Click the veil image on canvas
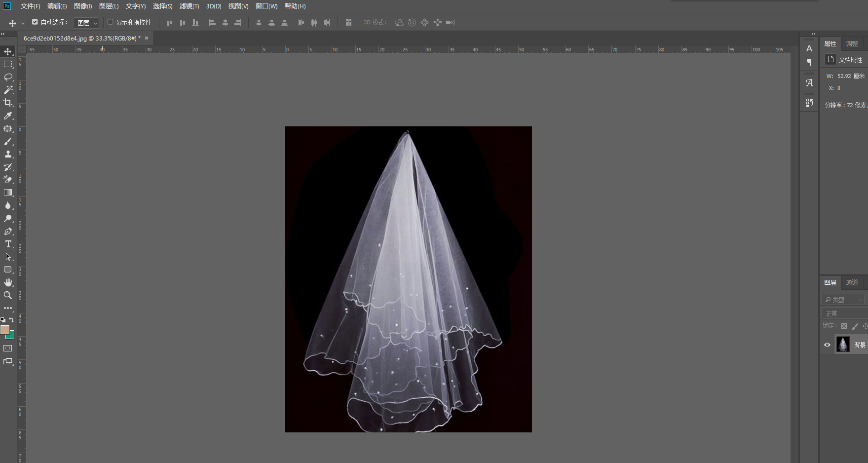This screenshot has width=868, height=463. (409, 279)
